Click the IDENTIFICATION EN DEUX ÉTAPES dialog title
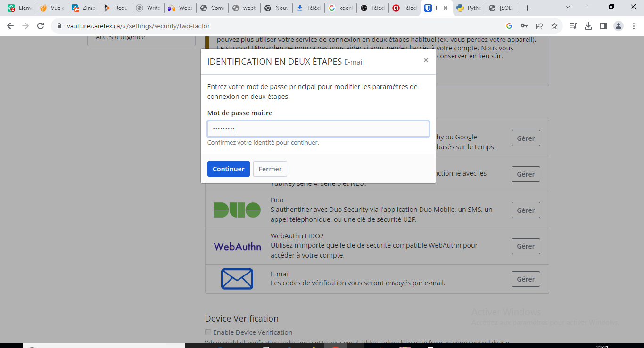644x348 pixels. [274, 62]
